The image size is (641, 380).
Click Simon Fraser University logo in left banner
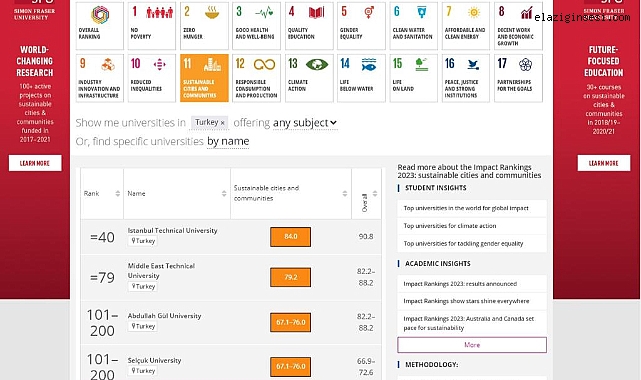[x=34, y=10]
